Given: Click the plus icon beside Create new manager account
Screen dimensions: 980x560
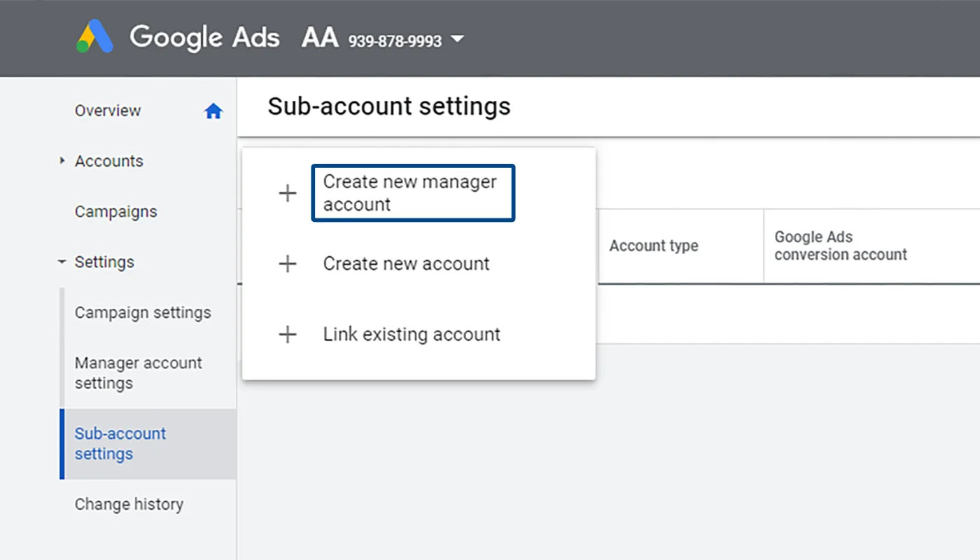Looking at the screenshot, I should pos(288,193).
